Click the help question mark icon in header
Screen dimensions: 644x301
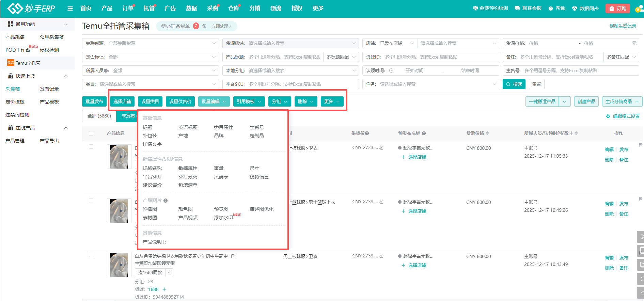551,9
